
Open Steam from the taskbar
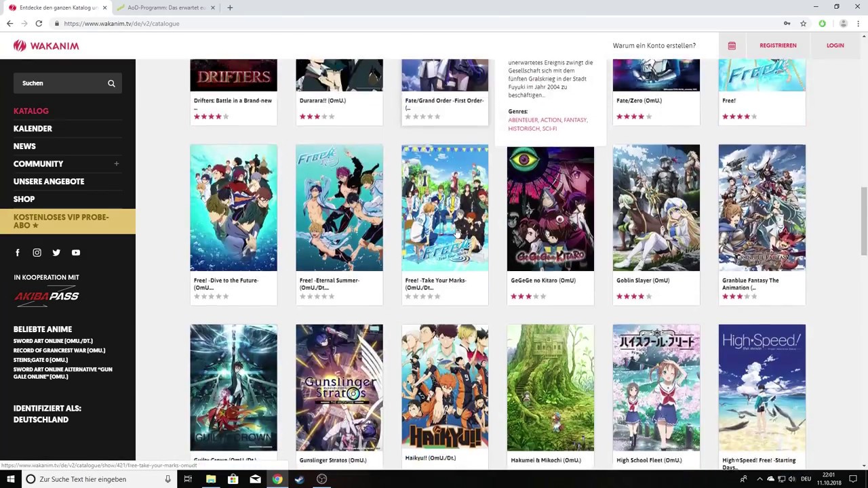coord(299,479)
